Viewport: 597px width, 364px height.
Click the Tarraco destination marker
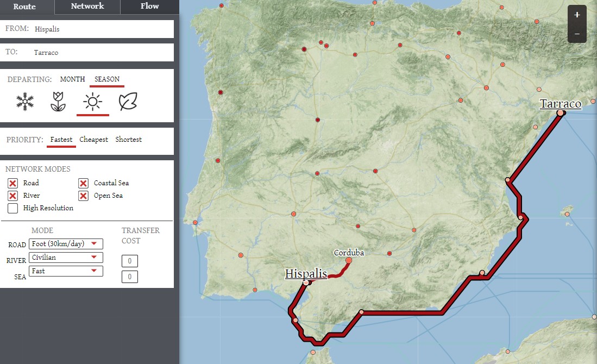pyautogui.click(x=560, y=112)
